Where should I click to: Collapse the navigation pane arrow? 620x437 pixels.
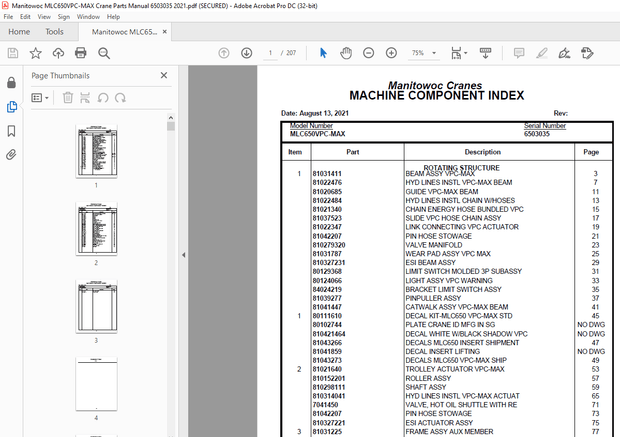coord(183,255)
